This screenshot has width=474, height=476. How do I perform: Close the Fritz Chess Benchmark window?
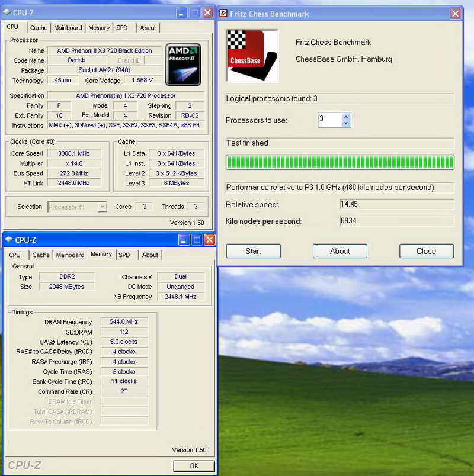pyautogui.click(x=455, y=14)
